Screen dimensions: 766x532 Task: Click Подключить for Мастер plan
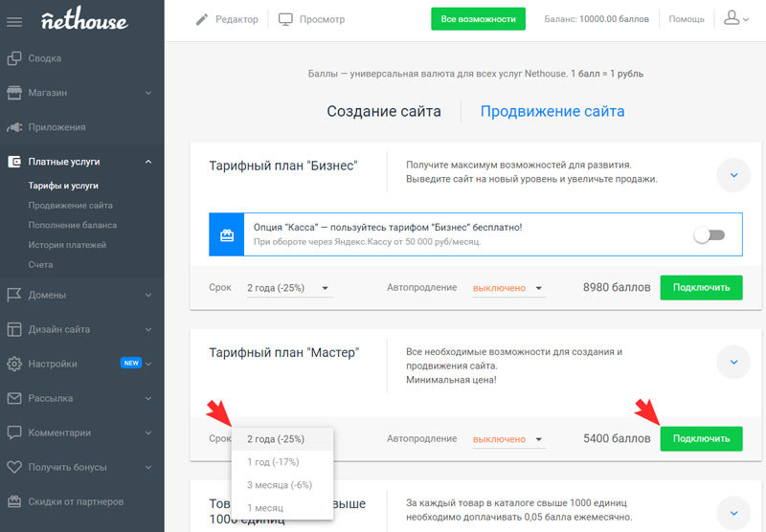701,438
